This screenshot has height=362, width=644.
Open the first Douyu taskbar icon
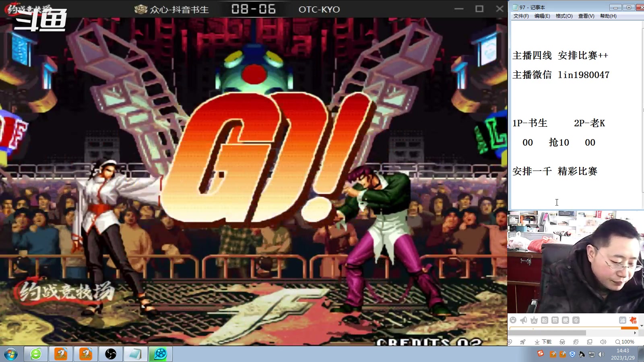(61, 354)
